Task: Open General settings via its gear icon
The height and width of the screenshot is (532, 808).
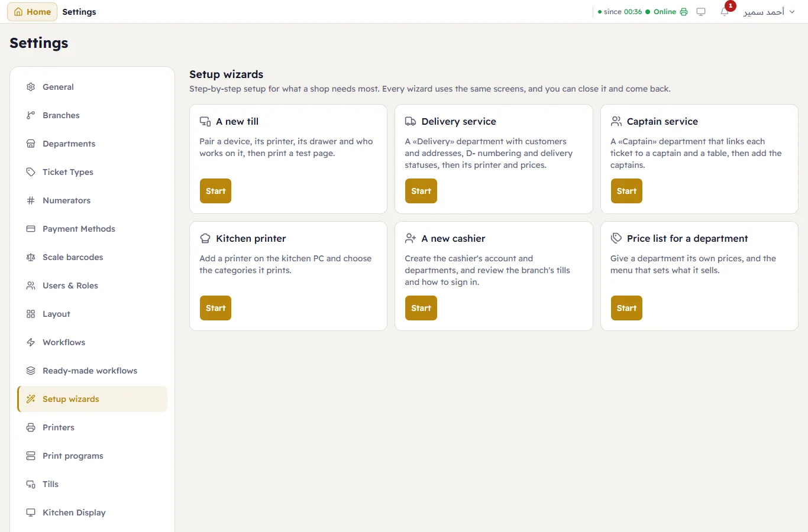Action: coord(31,87)
